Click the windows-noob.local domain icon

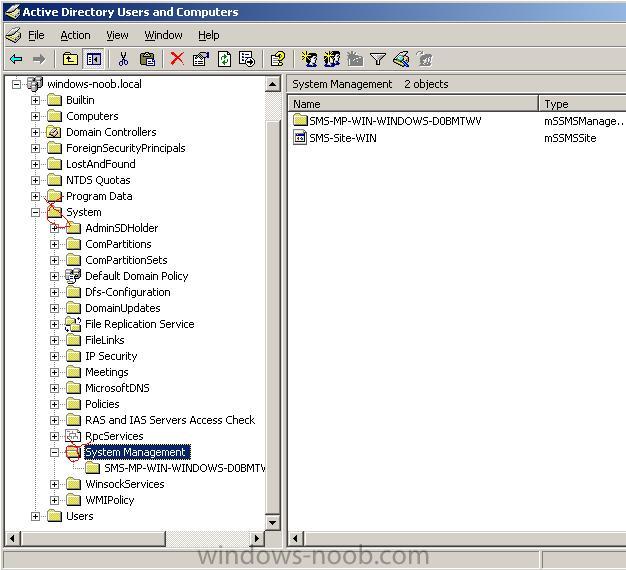tap(35, 84)
